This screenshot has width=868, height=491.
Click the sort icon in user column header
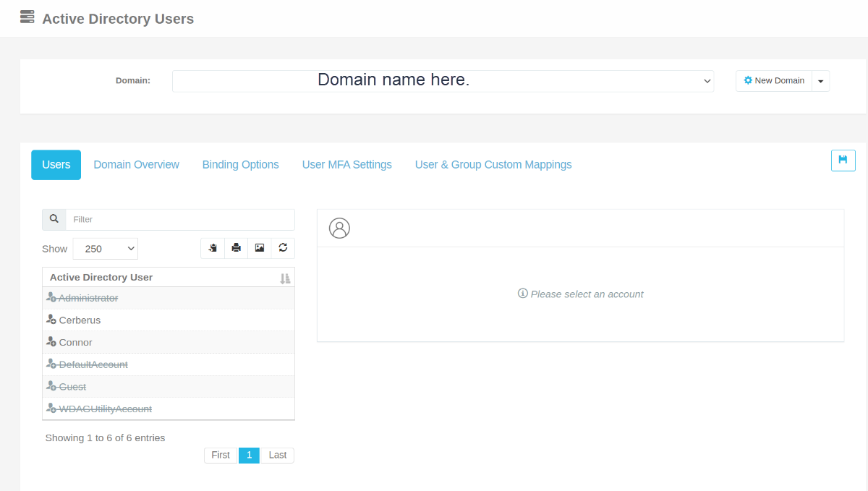[285, 278]
